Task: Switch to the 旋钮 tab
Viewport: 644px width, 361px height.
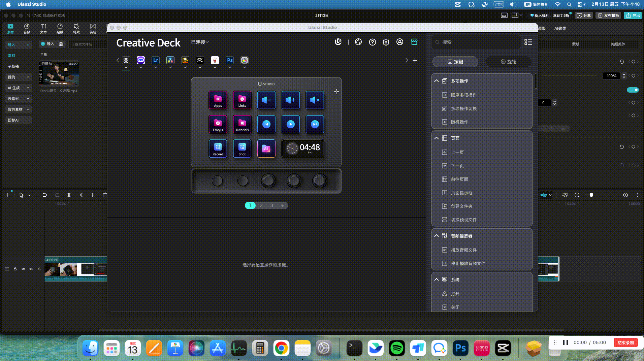Action: click(x=509, y=62)
